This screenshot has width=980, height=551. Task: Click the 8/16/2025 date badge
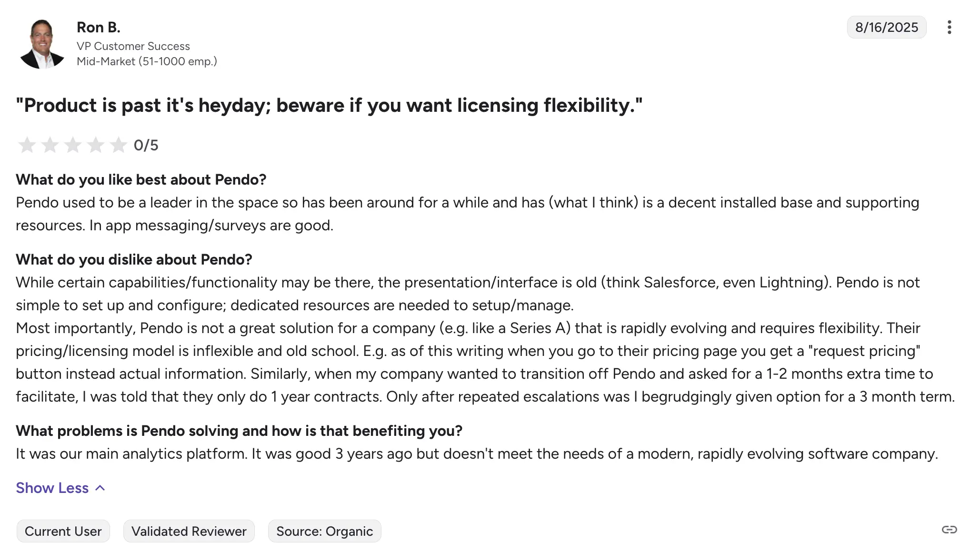point(887,27)
